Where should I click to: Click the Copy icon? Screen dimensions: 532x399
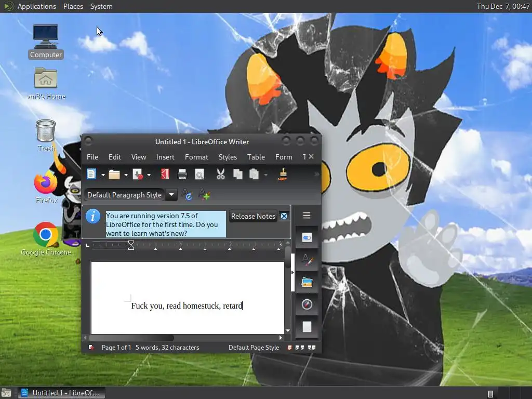coord(238,174)
